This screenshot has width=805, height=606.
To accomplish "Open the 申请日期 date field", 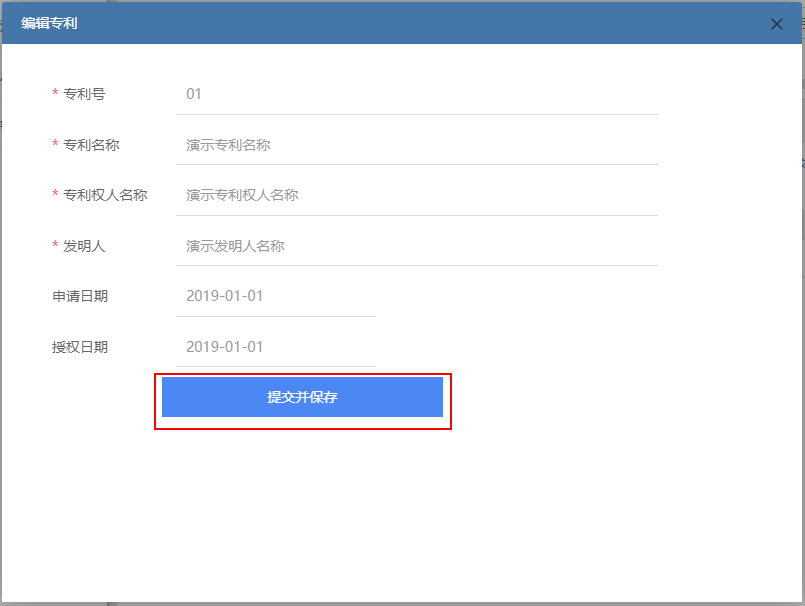I will click(275, 296).
